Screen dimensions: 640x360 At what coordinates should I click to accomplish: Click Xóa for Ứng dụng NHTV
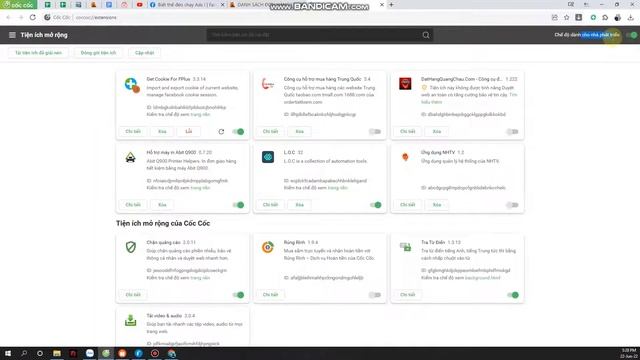437,204
